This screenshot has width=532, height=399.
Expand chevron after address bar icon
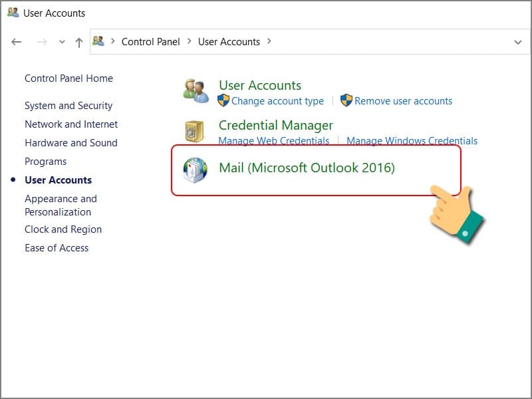click(113, 41)
